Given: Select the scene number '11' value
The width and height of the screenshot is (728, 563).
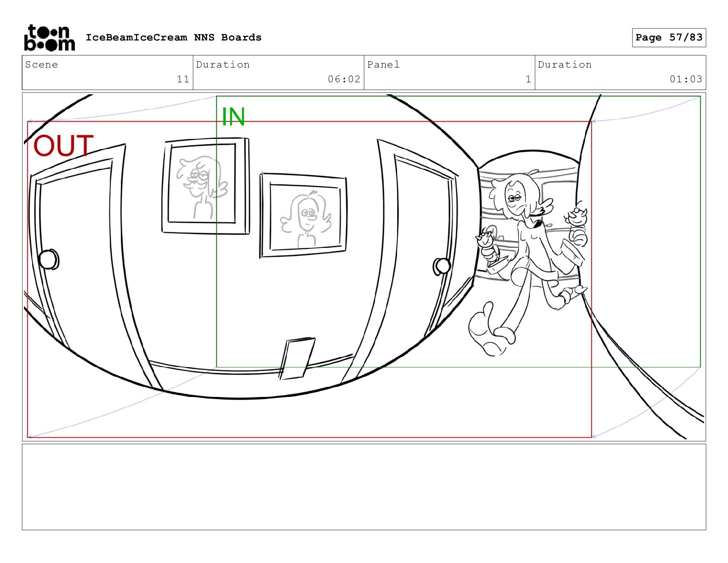Looking at the screenshot, I should 183,79.
